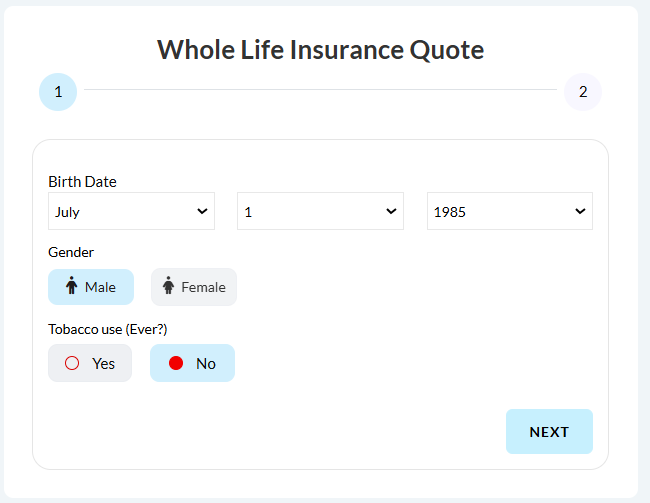Image resolution: width=650 pixels, height=503 pixels.
Task: Click the female person icon
Action: coord(168,286)
